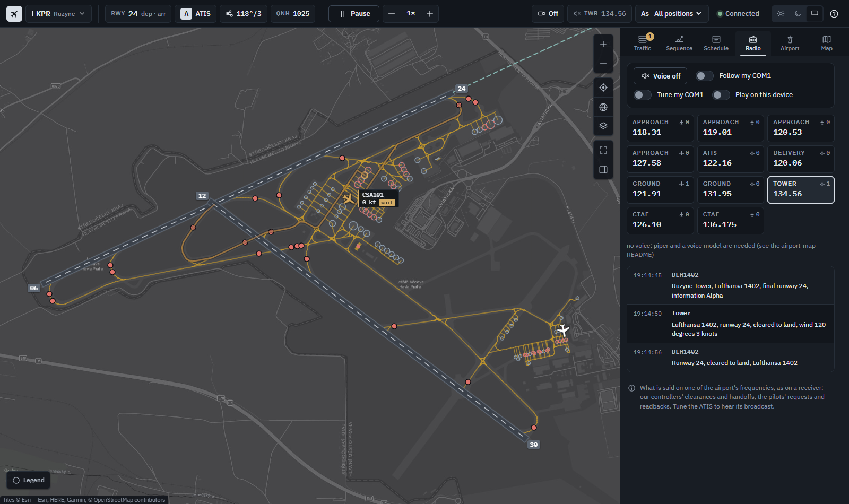The height and width of the screenshot is (504, 849).
Task: Open the Sequence tab
Action: (x=679, y=43)
